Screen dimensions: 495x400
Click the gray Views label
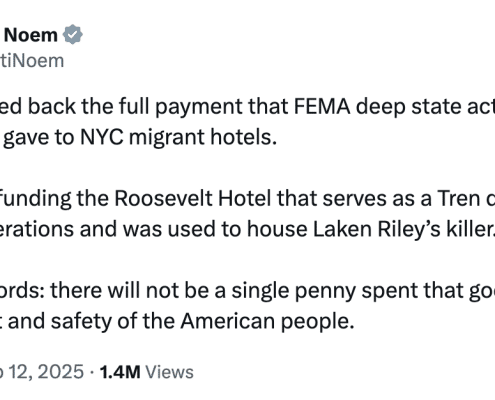170,372
